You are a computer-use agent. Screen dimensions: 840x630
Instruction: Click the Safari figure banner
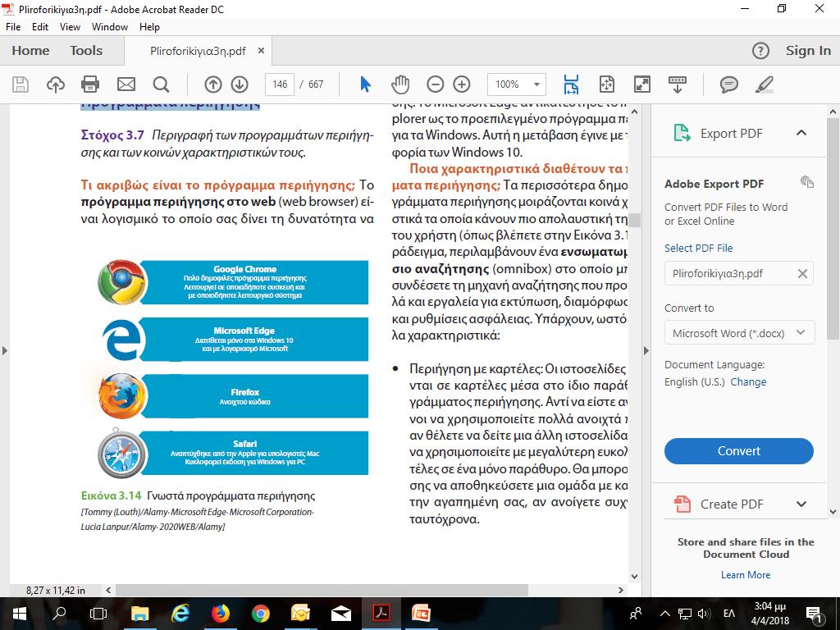[x=254, y=453]
